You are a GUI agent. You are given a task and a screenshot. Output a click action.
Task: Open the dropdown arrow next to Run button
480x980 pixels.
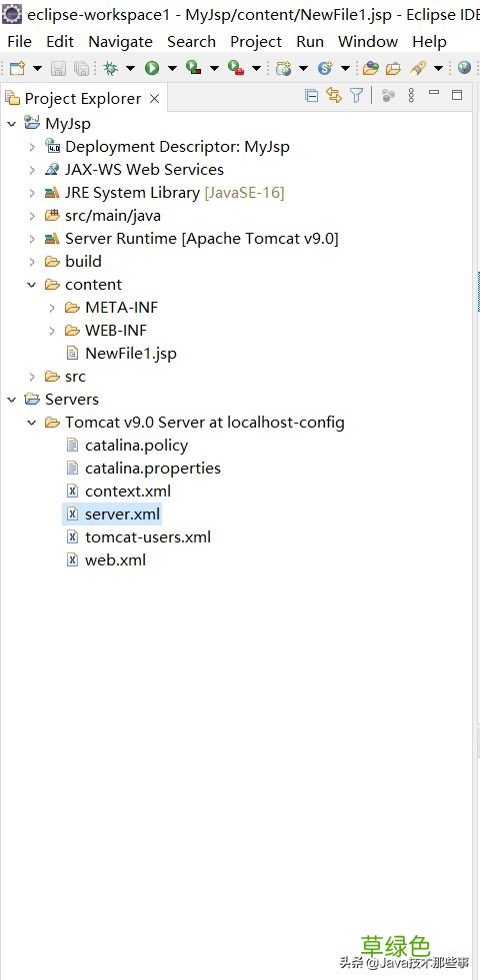pyautogui.click(x=171, y=68)
